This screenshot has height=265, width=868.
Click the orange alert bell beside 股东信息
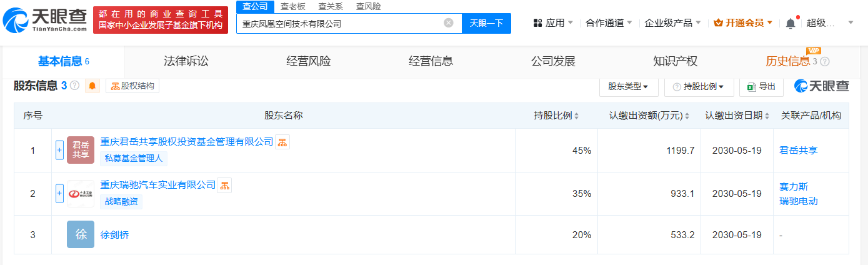click(x=92, y=86)
